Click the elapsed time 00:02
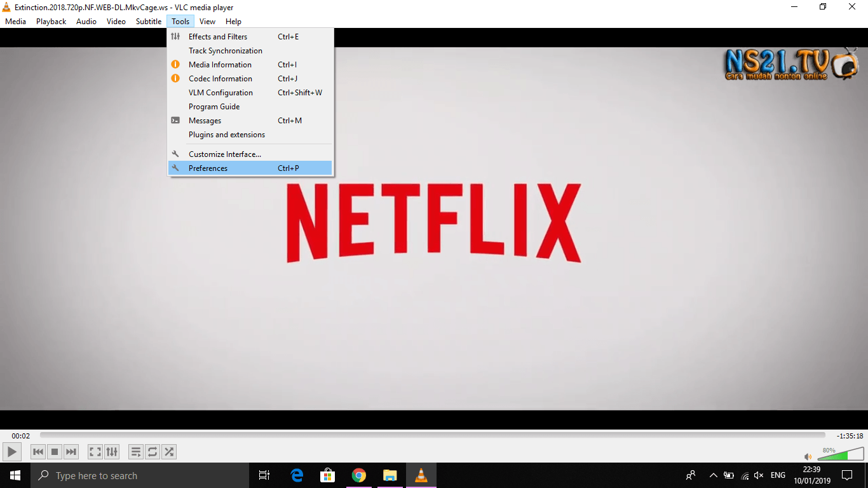Screen dimensions: 868x488 tap(21, 436)
